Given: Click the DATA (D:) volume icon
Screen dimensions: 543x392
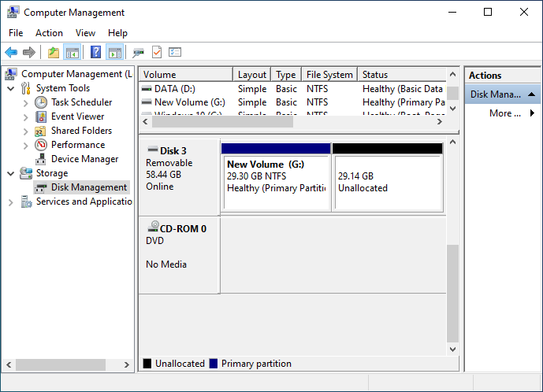Looking at the screenshot, I should (x=147, y=89).
